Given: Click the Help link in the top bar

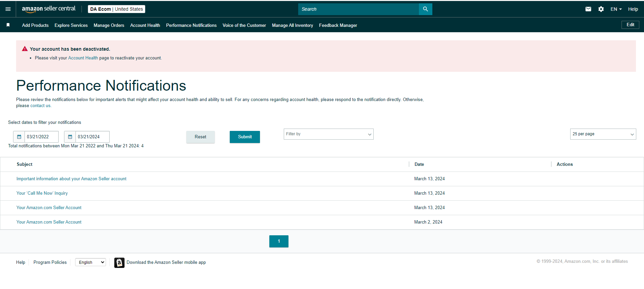Looking at the screenshot, I should coord(633,9).
